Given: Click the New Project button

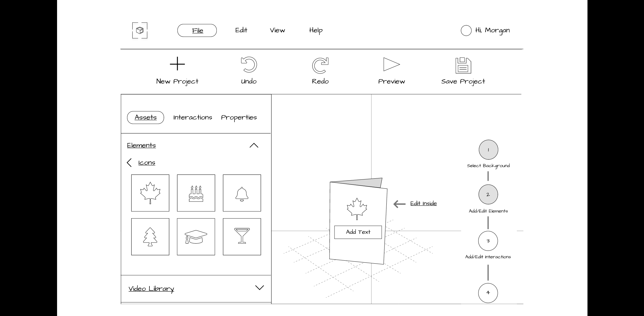Looking at the screenshot, I should [x=177, y=70].
